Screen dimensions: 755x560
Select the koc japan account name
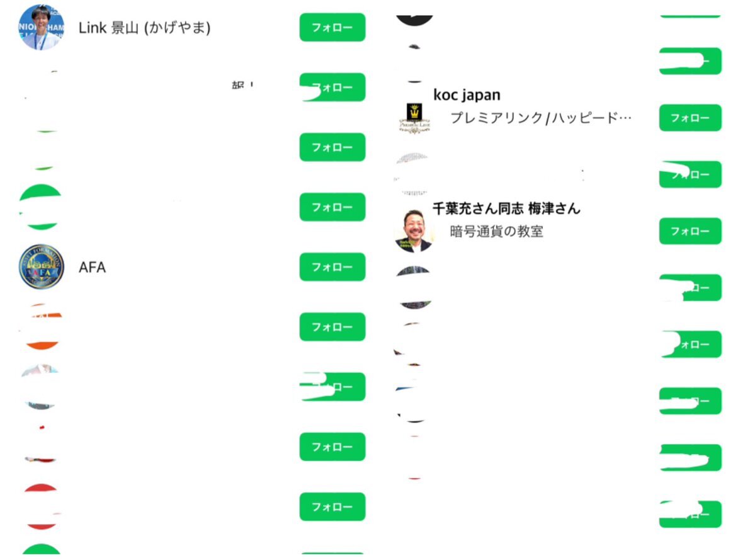pyautogui.click(x=467, y=95)
